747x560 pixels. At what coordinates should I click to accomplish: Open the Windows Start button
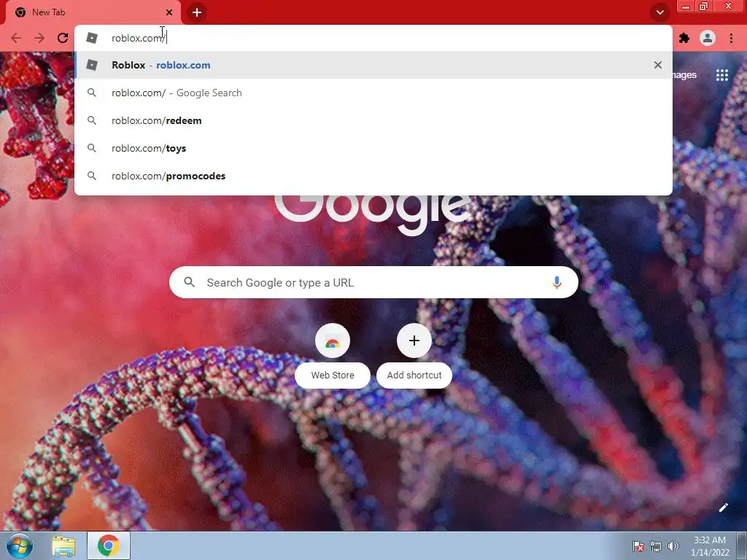(x=20, y=545)
